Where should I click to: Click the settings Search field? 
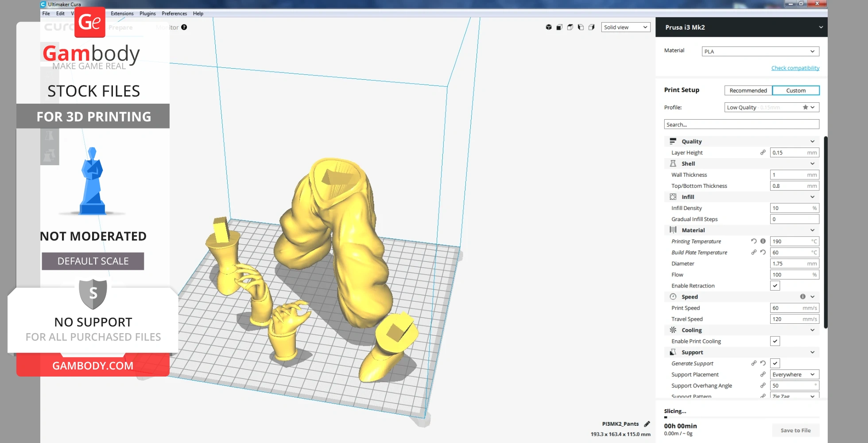pyautogui.click(x=741, y=124)
